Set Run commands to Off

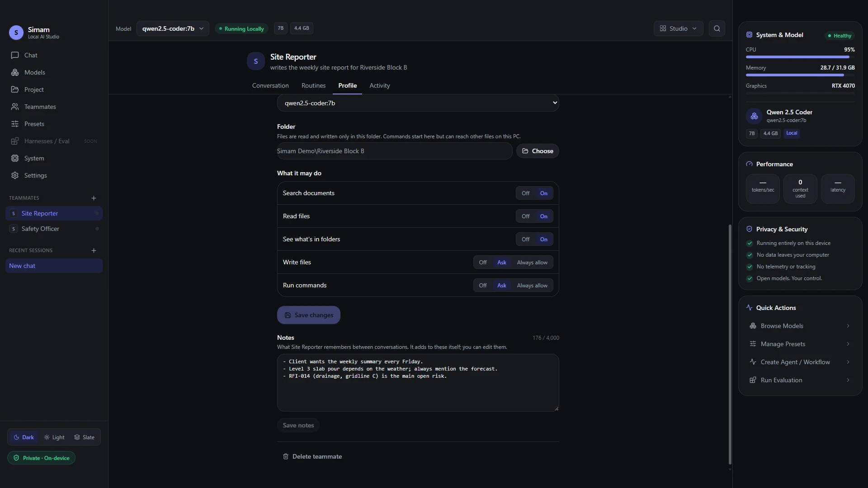pos(483,286)
